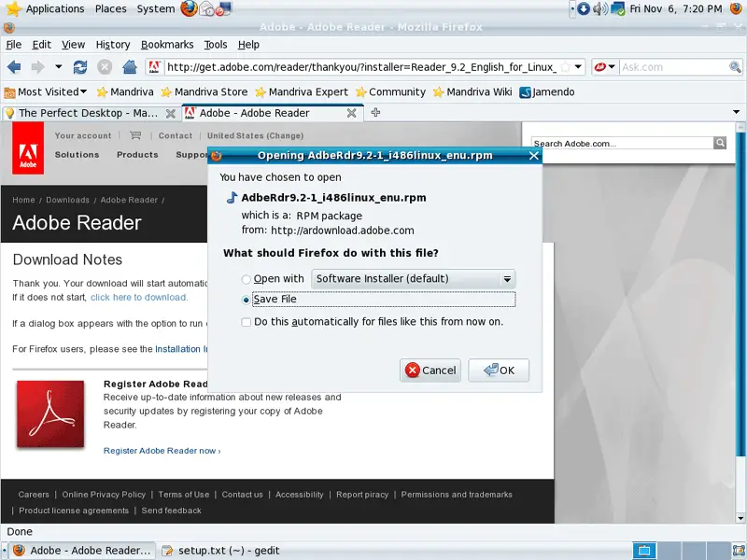
Task: Click in the Ask.com search field
Action: tap(673, 67)
